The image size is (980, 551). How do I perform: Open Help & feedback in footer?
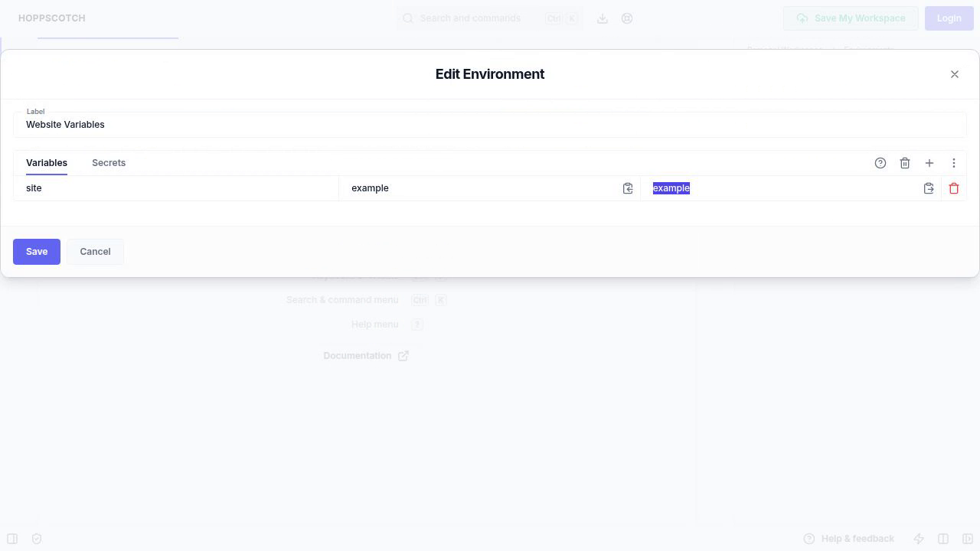pos(848,539)
